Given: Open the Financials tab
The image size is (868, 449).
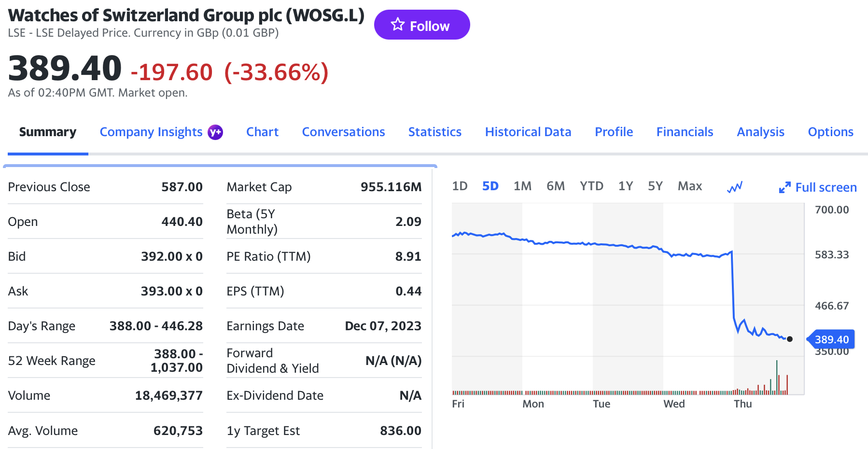Looking at the screenshot, I should 685,132.
